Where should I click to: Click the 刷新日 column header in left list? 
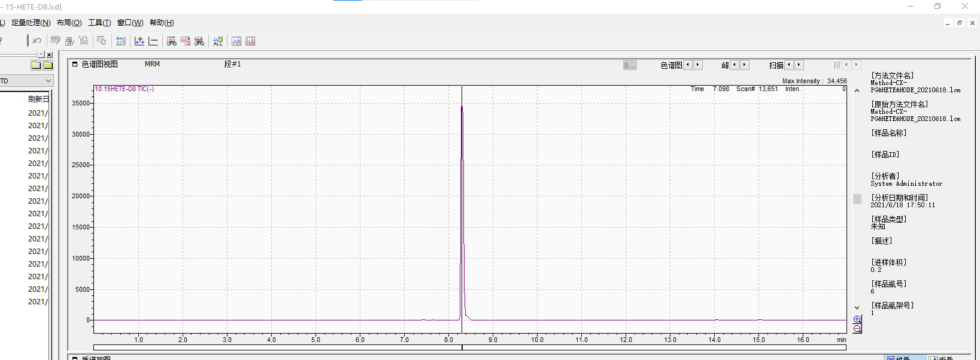tap(38, 99)
